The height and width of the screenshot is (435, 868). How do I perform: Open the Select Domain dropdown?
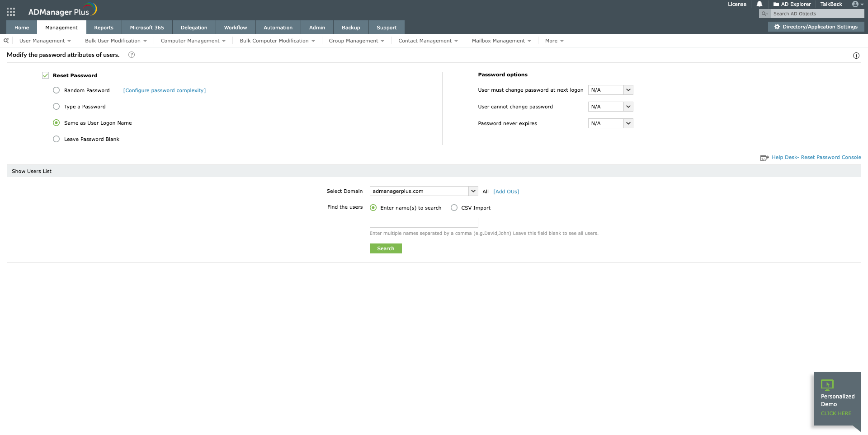point(424,191)
